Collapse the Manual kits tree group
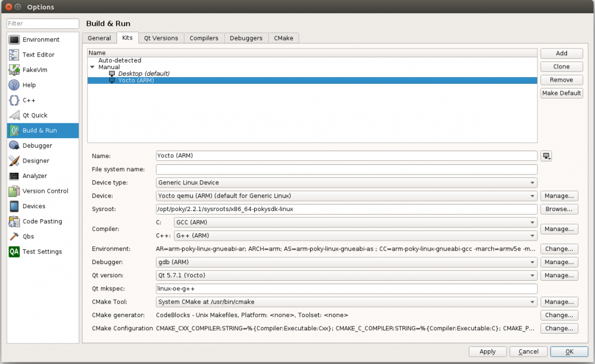Image resolution: width=595 pixels, height=364 pixels. point(93,67)
